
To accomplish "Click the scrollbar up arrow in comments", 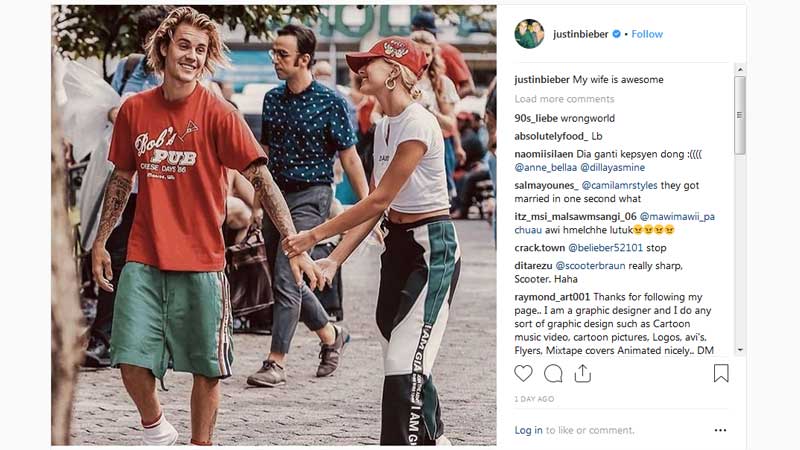I will pos(740,69).
